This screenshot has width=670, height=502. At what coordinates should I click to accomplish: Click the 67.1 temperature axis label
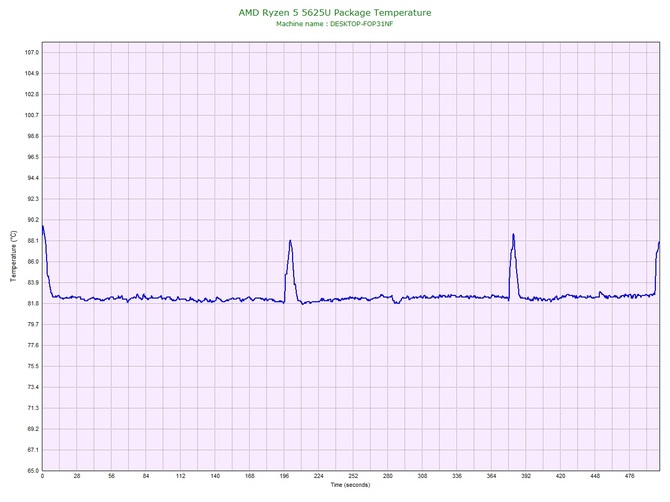[x=32, y=450]
